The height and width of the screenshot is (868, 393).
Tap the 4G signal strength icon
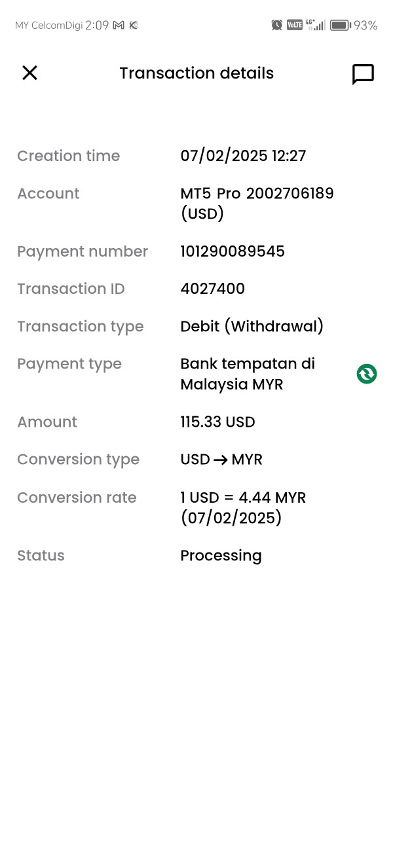coord(316,25)
